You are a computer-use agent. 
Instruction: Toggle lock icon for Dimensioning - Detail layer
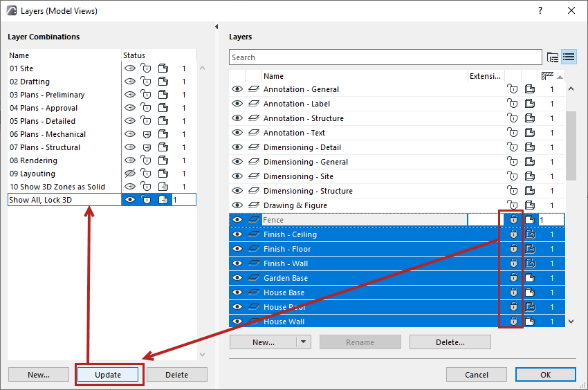[512, 147]
